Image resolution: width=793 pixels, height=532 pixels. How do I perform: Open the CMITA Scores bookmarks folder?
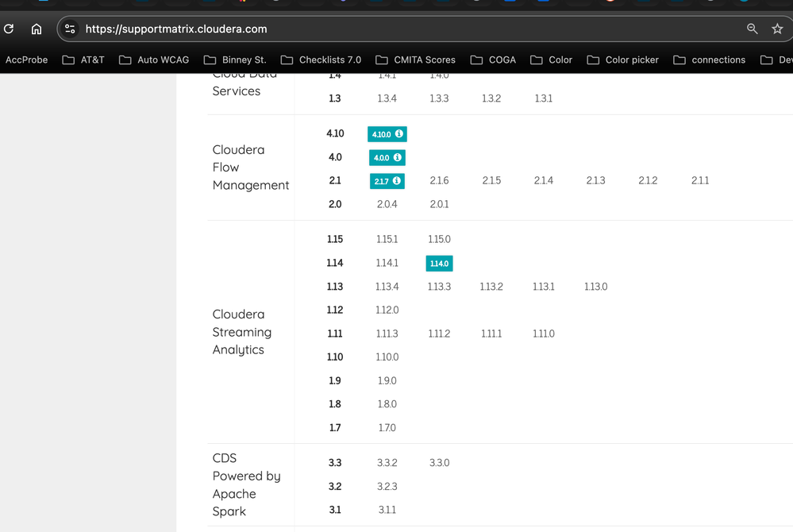415,60
